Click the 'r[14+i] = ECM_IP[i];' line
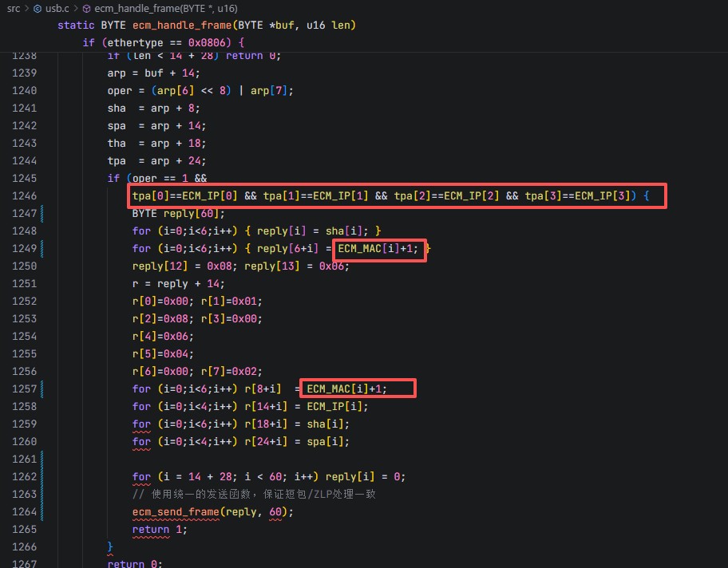Screen dimensions: 728x568 click(250, 407)
